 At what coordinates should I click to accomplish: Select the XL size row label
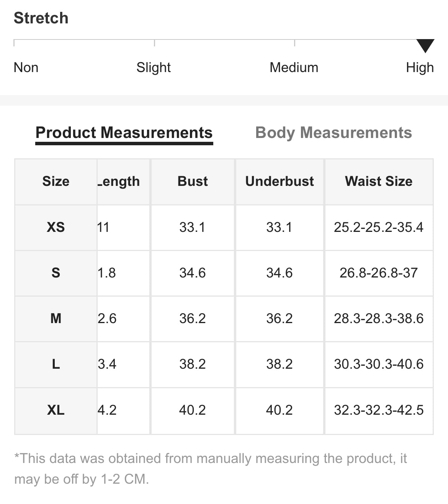pyautogui.click(x=56, y=410)
